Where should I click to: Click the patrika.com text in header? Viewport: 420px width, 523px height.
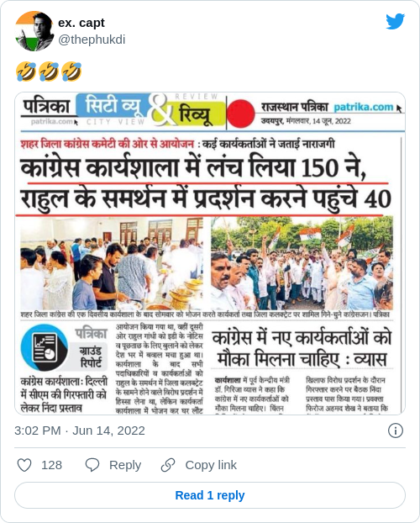(364, 107)
